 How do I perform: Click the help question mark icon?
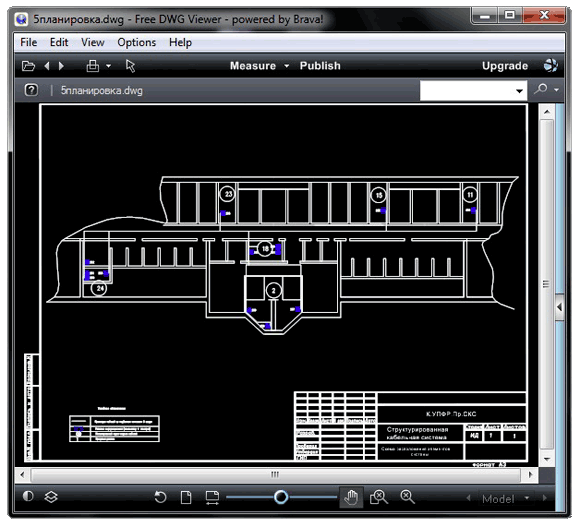pos(31,90)
